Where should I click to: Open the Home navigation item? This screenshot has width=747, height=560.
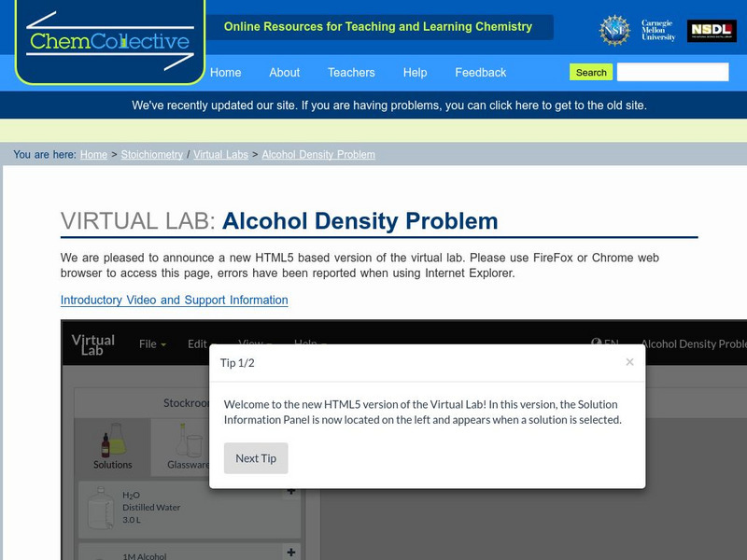coord(225,73)
